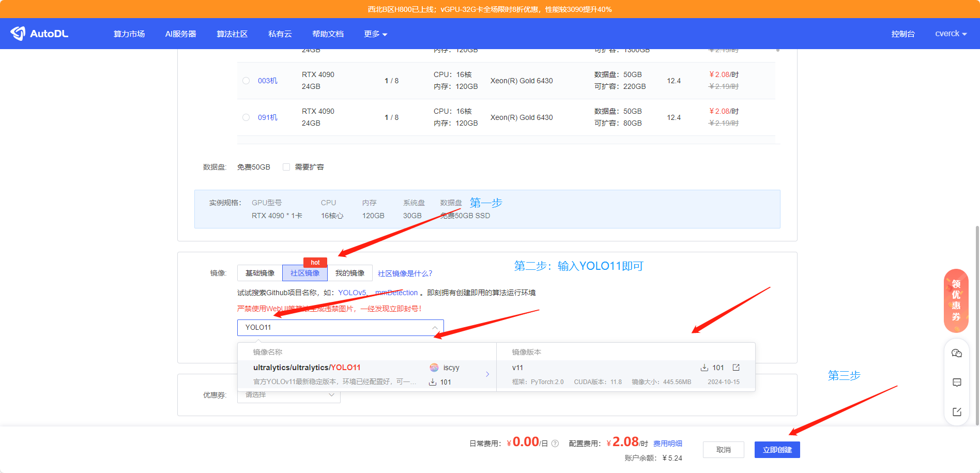Click the 账户余额 ¥5.24 text

pyautogui.click(x=653, y=458)
